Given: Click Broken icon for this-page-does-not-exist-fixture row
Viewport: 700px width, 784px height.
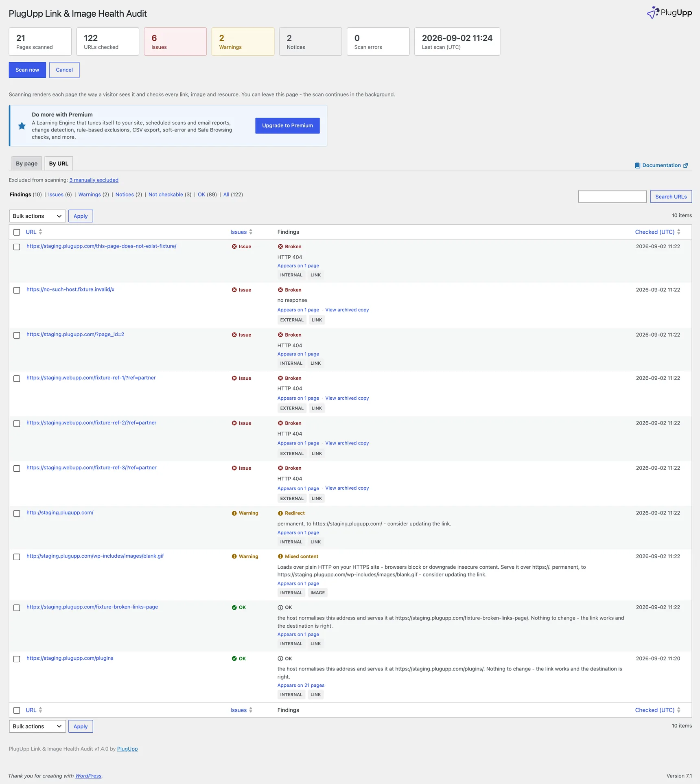Looking at the screenshot, I should [x=280, y=247].
